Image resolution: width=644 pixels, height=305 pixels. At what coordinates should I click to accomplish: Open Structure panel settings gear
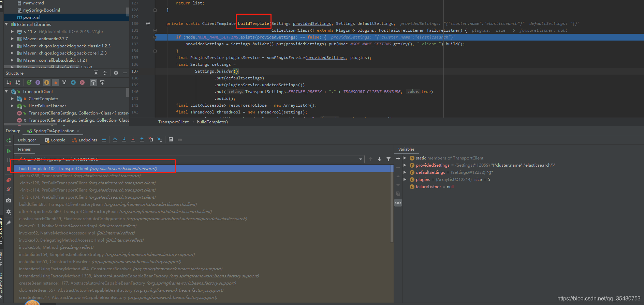click(x=116, y=73)
